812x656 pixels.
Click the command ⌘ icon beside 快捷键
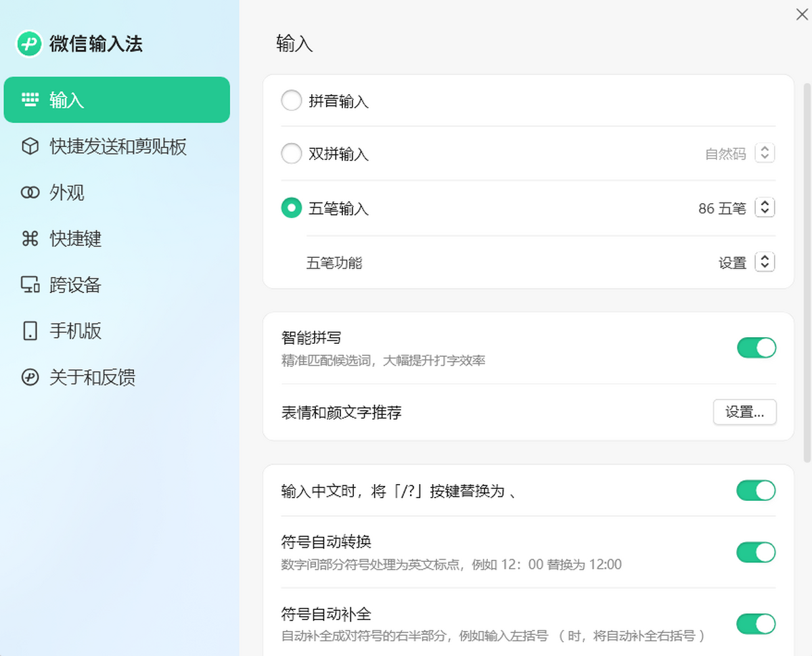click(30, 238)
